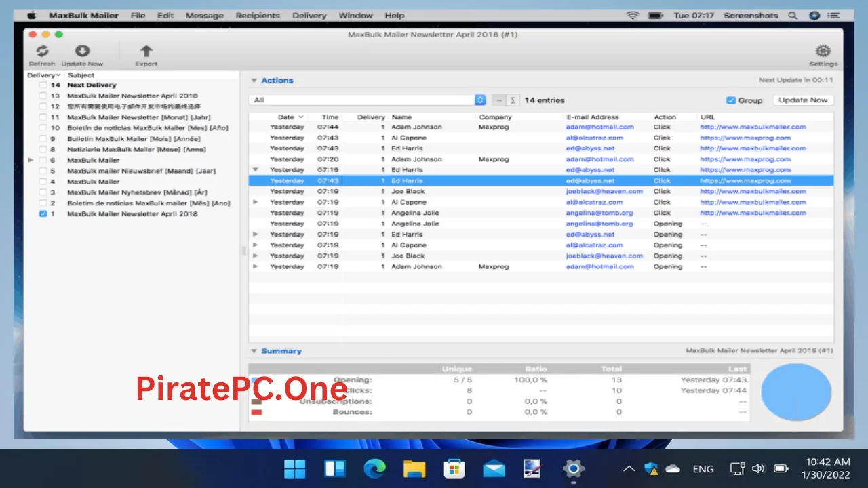This screenshot has width=868, height=488.
Task: Click the Widgets icon on the taskbar
Action: click(335, 468)
